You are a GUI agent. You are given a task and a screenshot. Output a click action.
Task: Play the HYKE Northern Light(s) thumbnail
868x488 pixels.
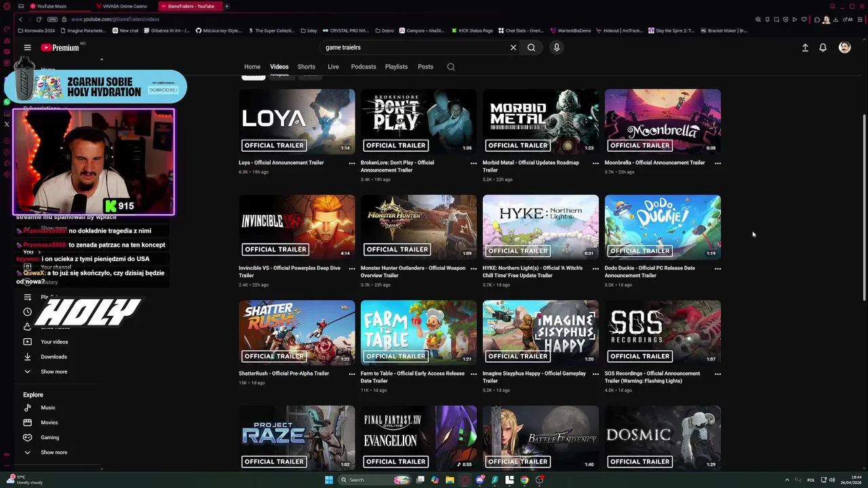[541, 227]
